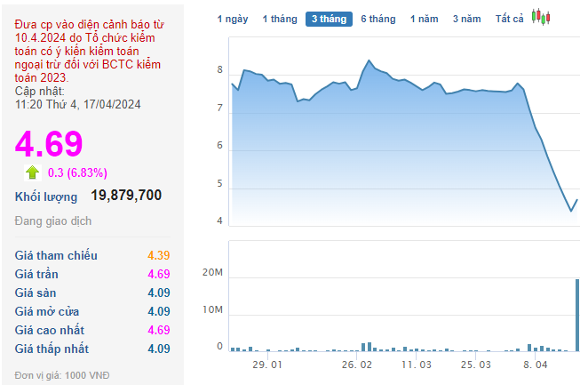Click the Giá tham chiếu value 4.39
588x385 pixels.
158,255
